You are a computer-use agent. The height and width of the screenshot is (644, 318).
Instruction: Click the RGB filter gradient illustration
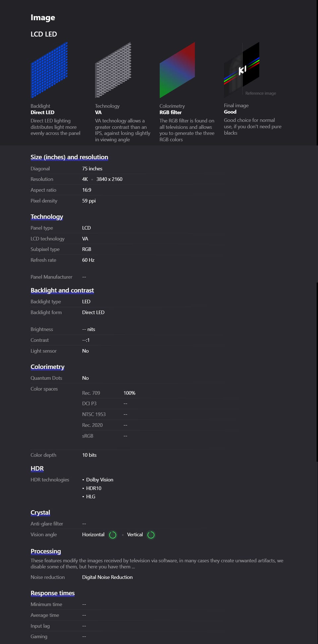[x=177, y=70]
